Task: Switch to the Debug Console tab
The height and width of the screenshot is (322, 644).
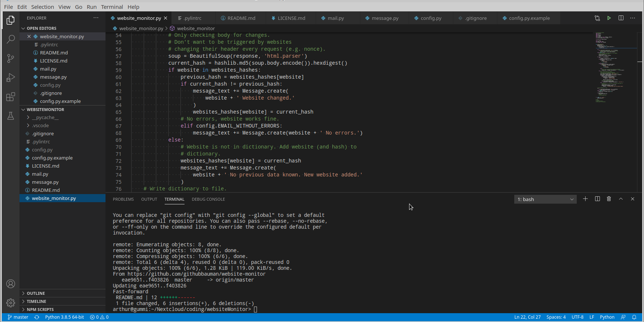Action: 208,199
